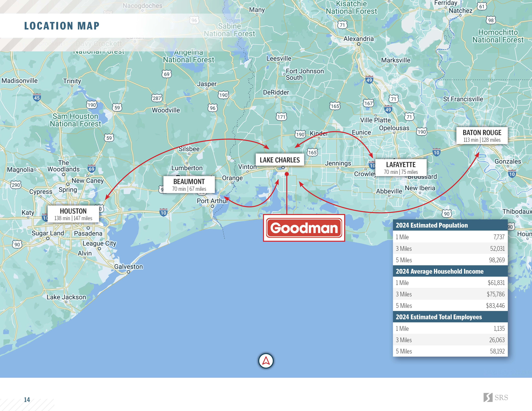This screenshot has height=411, width=532.
Task: Click the Leesville city label
Action: pos(279,59)
